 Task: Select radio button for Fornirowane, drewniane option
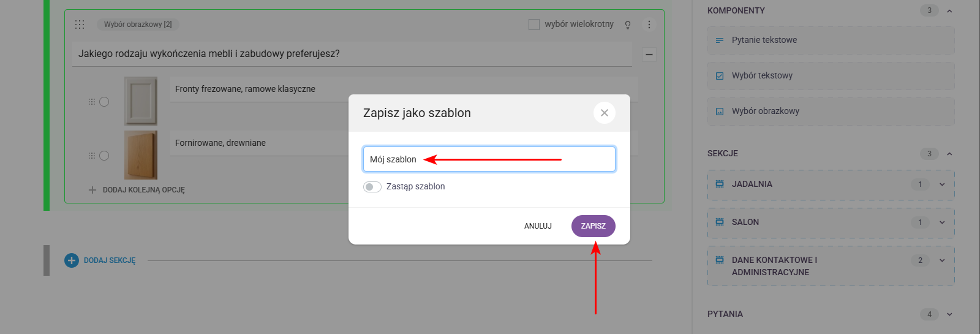[x=104, y=156]
